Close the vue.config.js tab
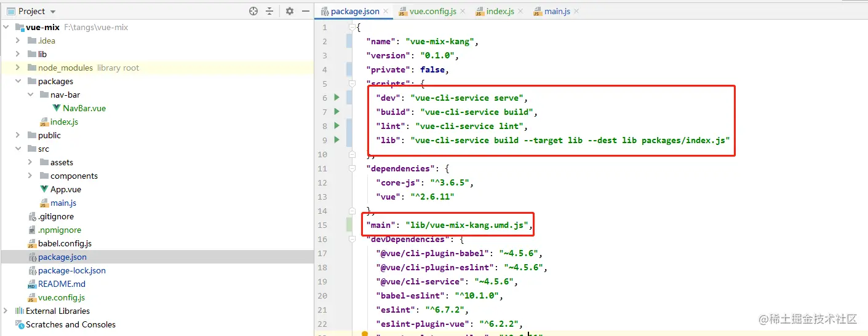This screenshot has height=336, width=868. coord(462,11)
